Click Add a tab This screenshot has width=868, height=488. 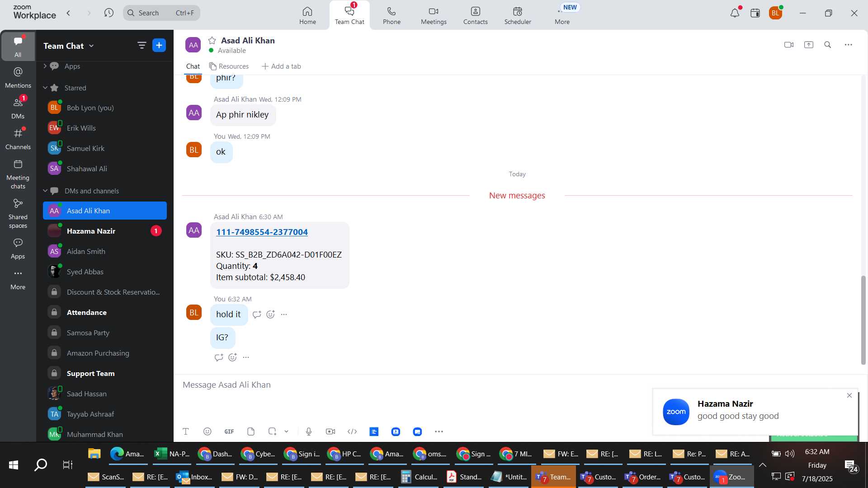pos(281,66)
